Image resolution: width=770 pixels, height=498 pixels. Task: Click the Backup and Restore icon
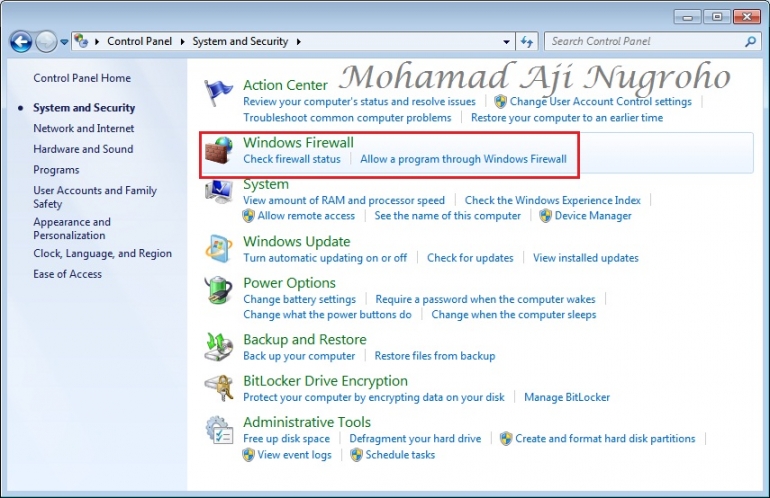tap(219, 347)
